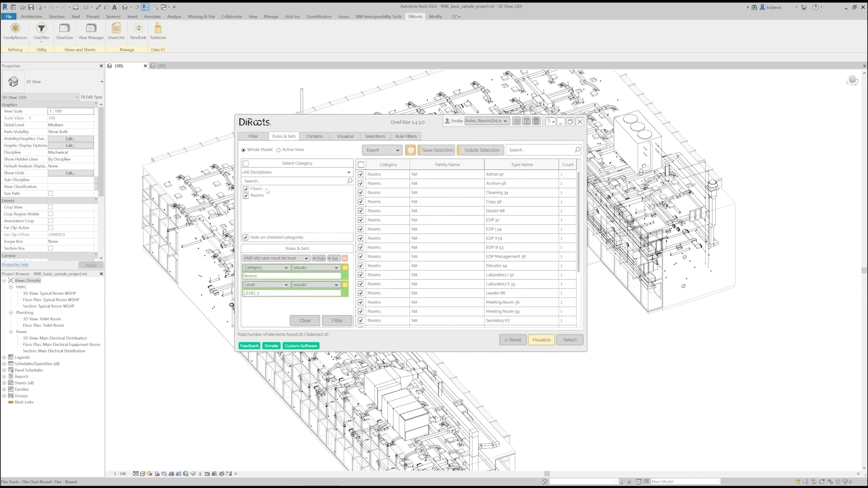Open the help icon in Revit title bar
The image size is (868, 488).
(816, 7)
